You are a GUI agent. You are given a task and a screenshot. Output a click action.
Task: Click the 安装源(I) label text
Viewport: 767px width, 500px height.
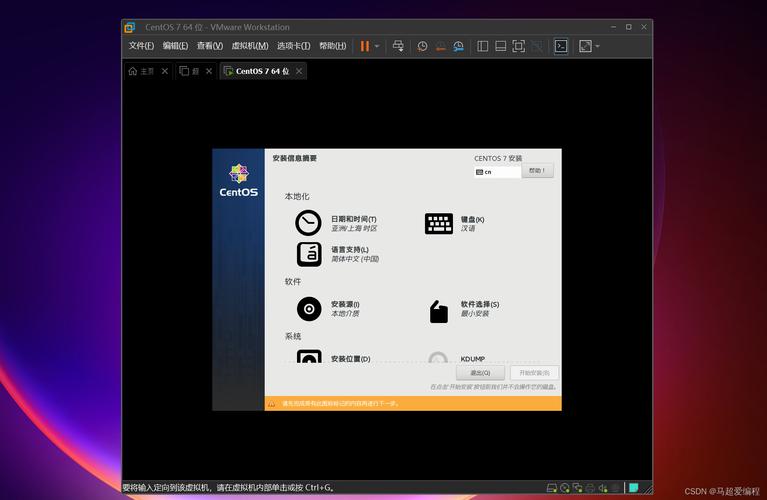[345, 304]
